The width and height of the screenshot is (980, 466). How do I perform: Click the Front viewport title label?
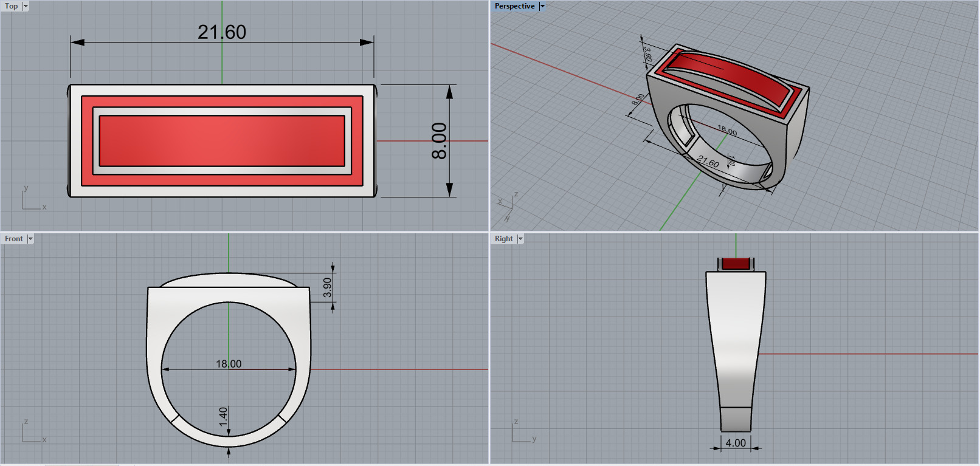14,239
